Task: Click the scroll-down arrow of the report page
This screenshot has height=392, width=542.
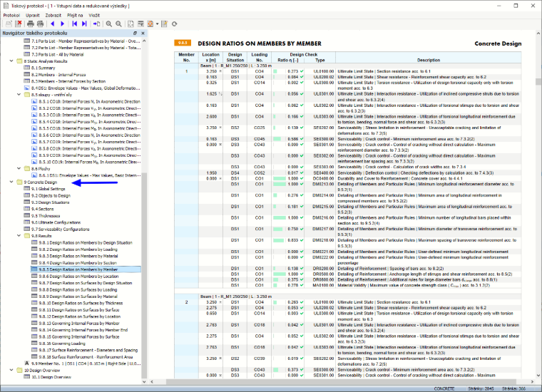Action: (x=538, y=376)
